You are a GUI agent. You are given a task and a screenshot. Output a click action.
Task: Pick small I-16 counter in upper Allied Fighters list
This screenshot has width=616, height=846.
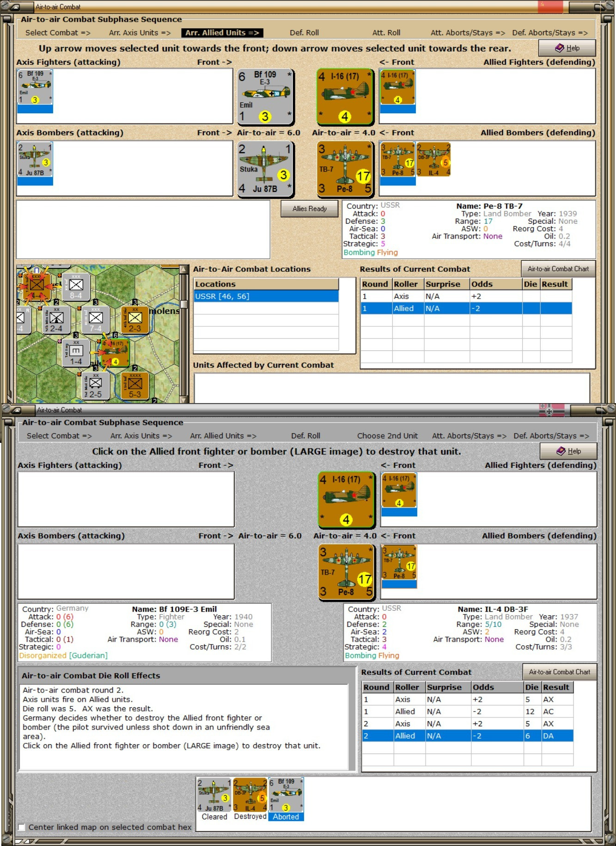coord(397,87)
